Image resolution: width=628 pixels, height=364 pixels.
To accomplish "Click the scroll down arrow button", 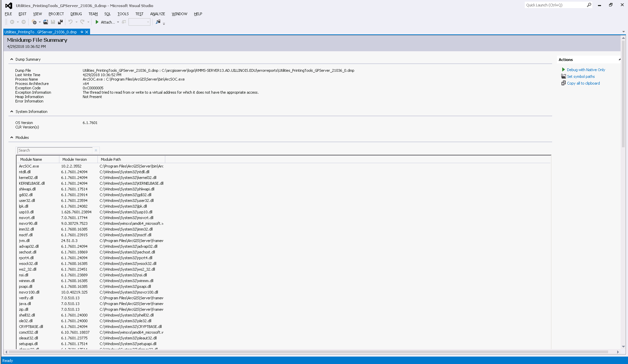I will tap(623, 346).
